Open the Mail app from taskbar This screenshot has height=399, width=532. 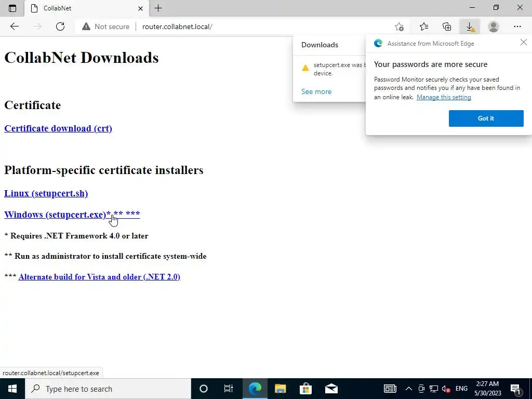point(331,389)
